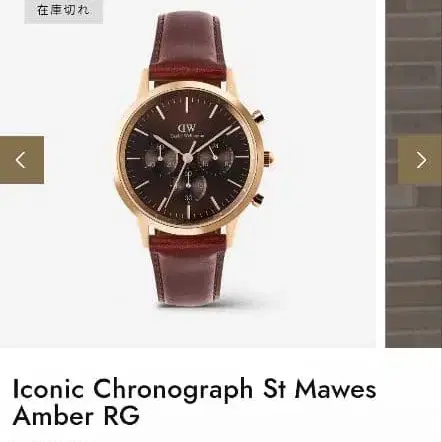442x442 pixels.
Task: Click the upper chronograph pusher
Action: [258, 116]
